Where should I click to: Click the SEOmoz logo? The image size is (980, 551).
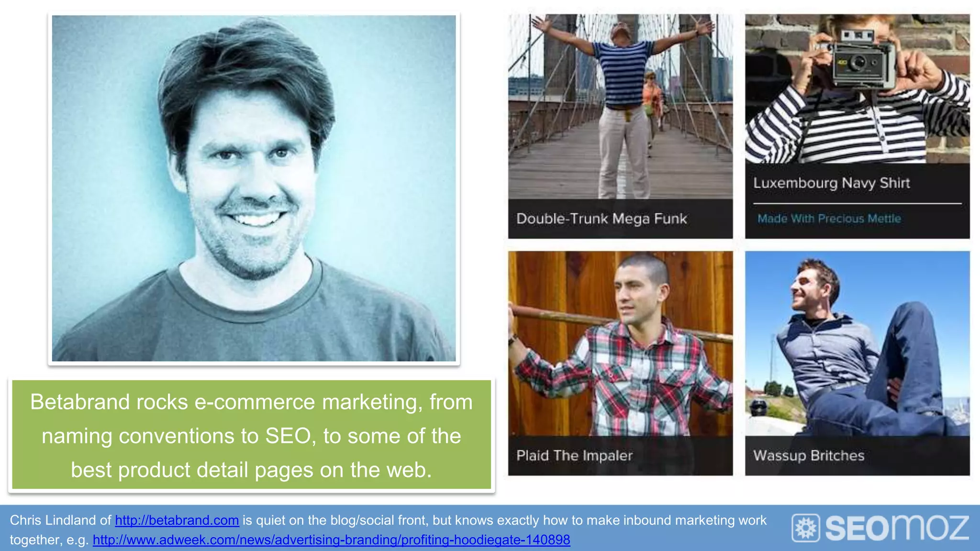pos(880,528)
